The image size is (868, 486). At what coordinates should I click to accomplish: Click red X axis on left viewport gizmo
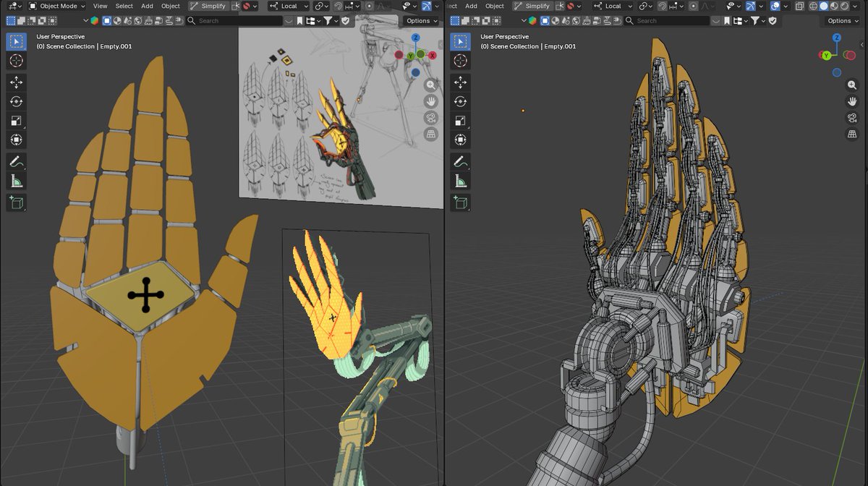click(x=433, y=55)
